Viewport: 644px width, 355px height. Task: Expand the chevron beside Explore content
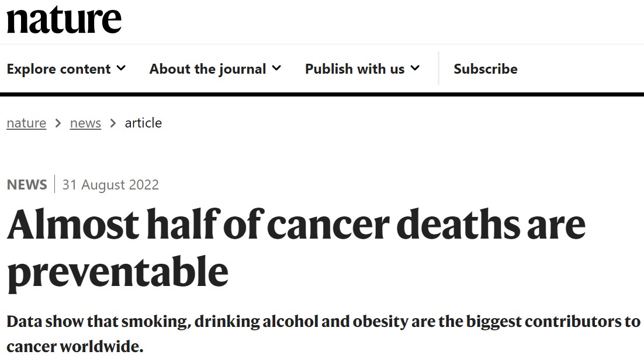(x=121, y=68)
